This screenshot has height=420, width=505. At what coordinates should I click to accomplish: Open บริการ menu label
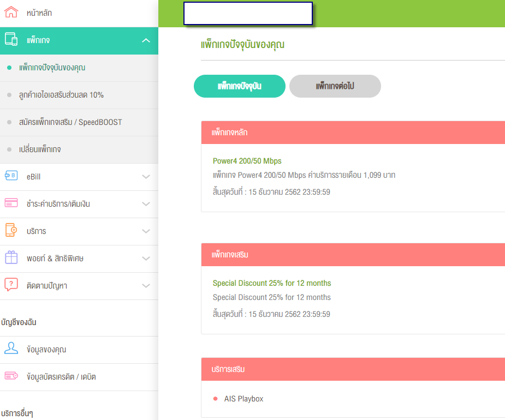(37, 231)
